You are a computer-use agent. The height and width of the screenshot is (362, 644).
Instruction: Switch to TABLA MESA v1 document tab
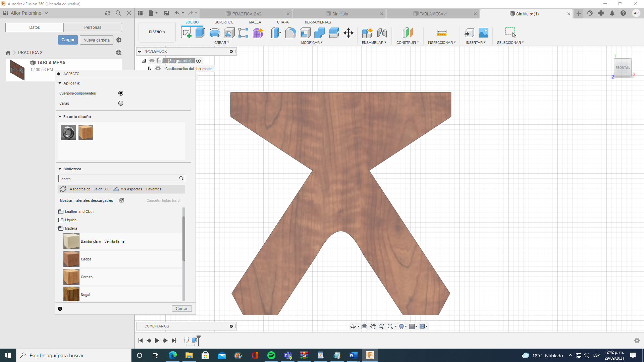[x=433, y=14]
